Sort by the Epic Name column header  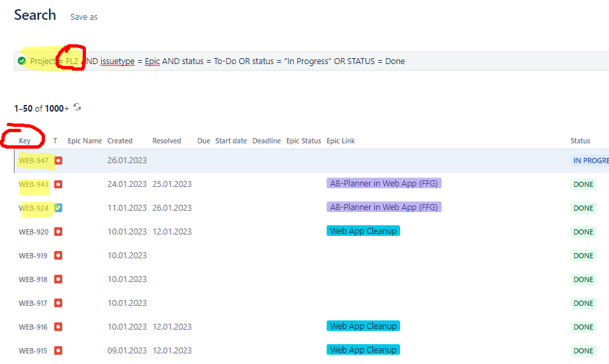point(85,141)
